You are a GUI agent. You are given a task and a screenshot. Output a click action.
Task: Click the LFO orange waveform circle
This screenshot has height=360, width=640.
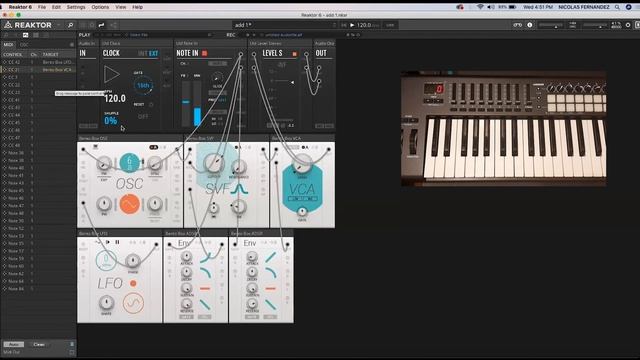coord(133,303)
